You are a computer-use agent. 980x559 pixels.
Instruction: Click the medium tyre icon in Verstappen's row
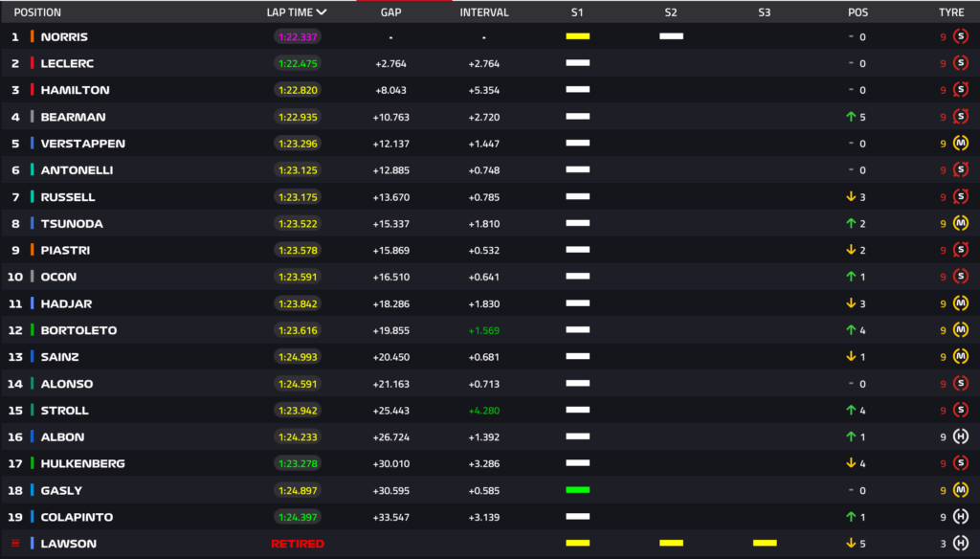[x=960, y=144]
